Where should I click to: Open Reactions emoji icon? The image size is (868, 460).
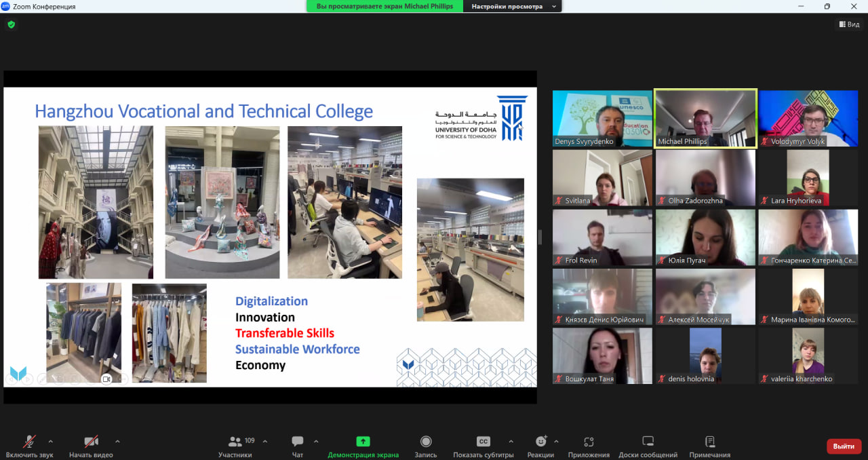(x=540, y=442)
